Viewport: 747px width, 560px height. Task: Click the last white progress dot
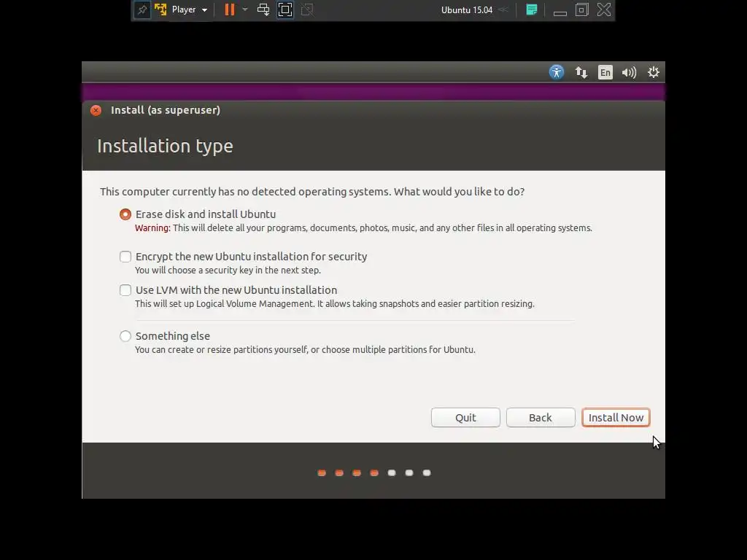427,472
